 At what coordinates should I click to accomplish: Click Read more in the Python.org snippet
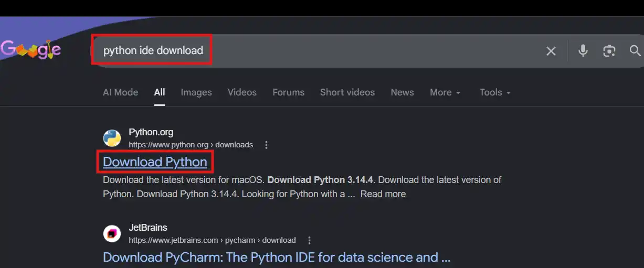[383, 194]
